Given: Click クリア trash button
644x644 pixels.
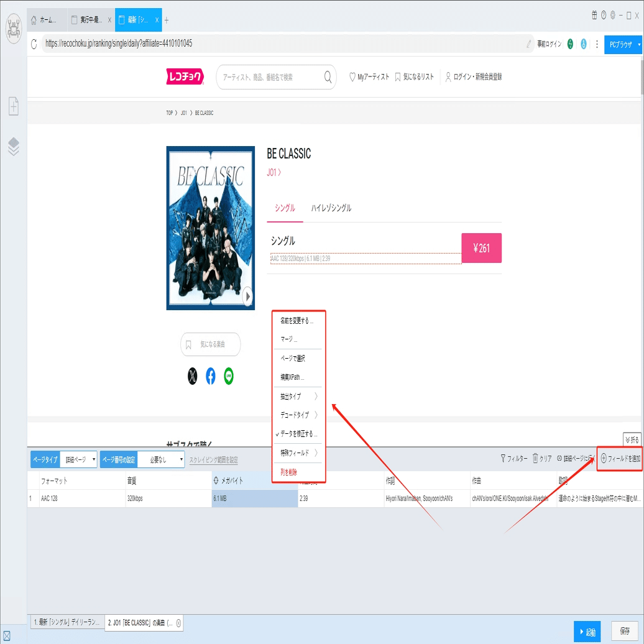Looking at the screenshot, I should (542, 458).
